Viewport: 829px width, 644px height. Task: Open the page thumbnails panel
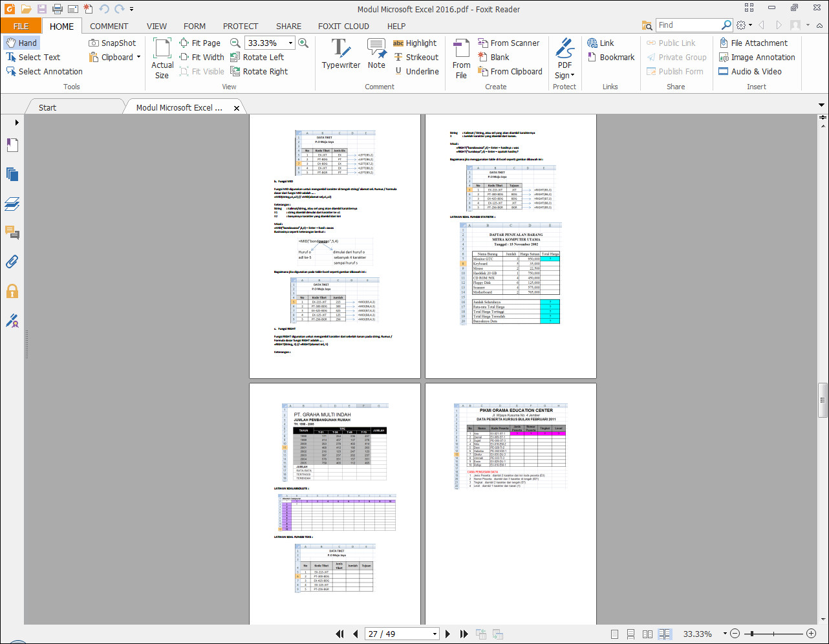(x=12, y=174)
